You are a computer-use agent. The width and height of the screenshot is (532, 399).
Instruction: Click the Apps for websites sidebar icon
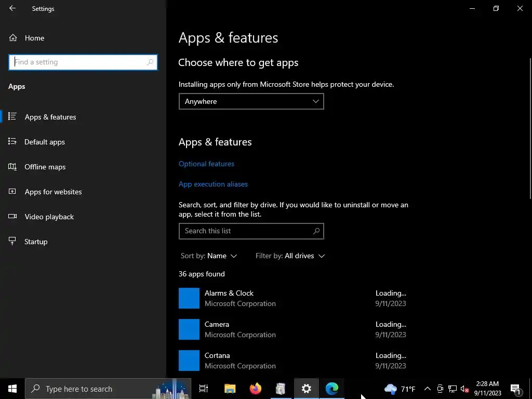pos(12,191)
